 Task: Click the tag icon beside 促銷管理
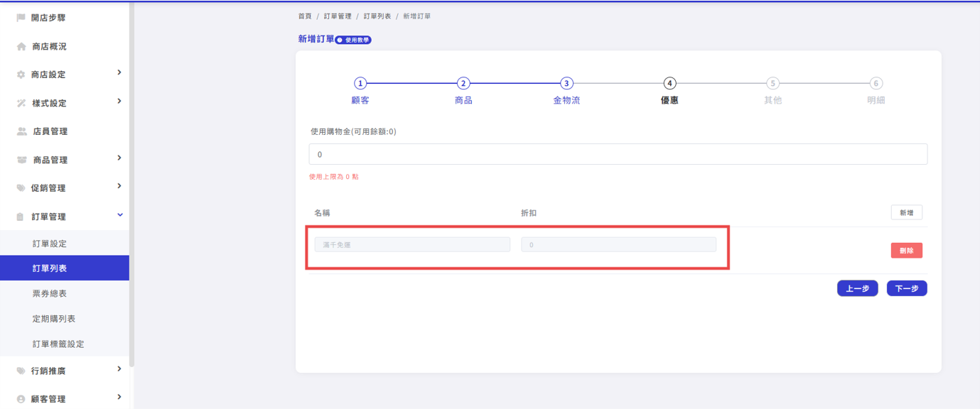(21, 188)
